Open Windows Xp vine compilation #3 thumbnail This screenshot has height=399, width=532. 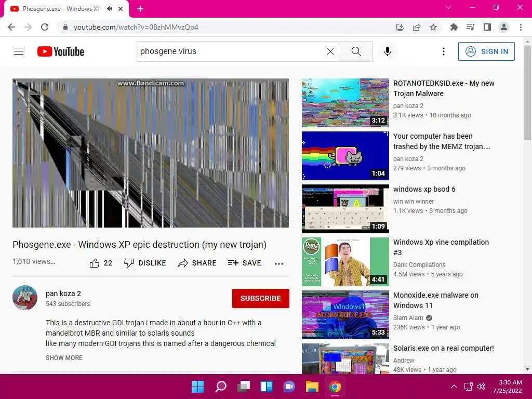point(345,262)
